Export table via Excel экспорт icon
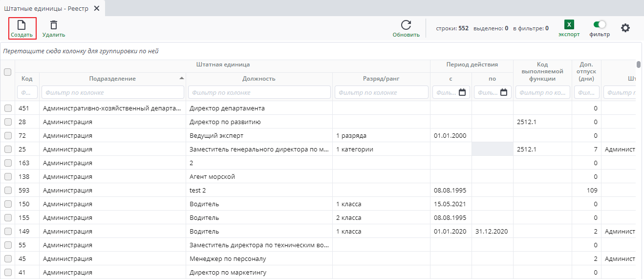The image size is (644, 279). 569,25
